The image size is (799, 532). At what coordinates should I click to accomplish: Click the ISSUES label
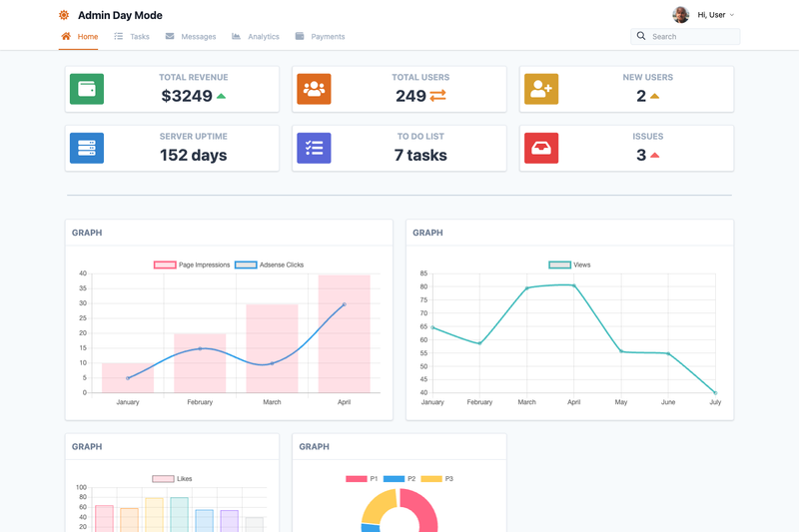[x=647, y=137]
